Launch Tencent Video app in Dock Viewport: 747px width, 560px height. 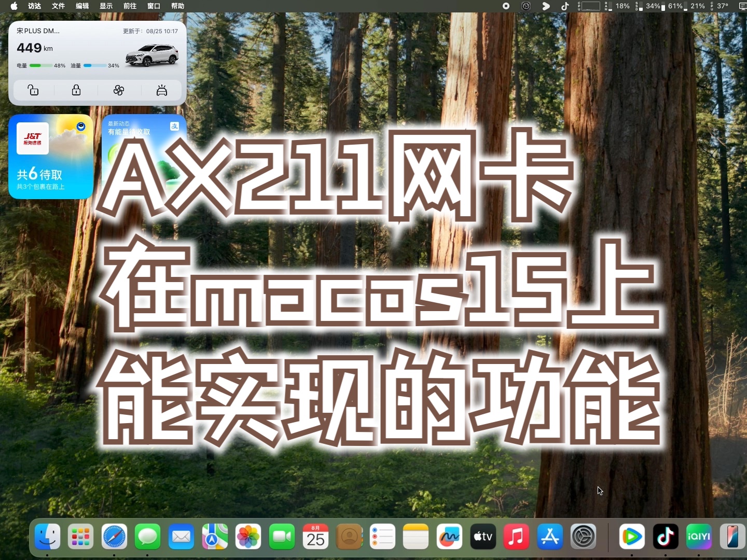(x=632, y=536)
